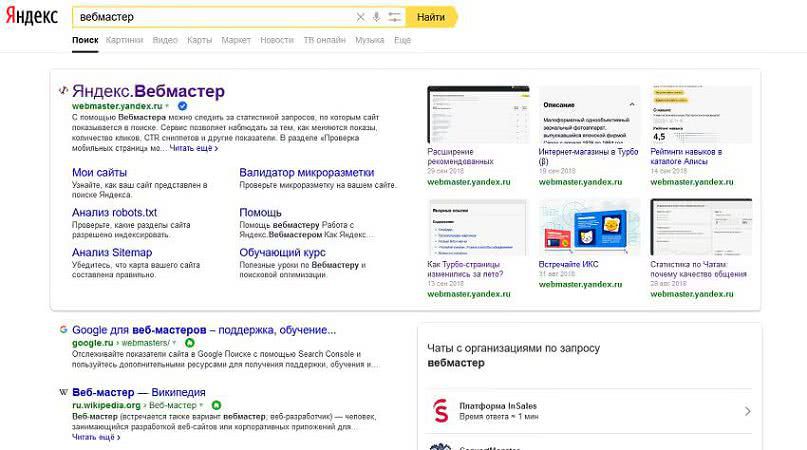
Task: Open thumbnail above Расширение рекомендованных
Action: tap(478, 114)
